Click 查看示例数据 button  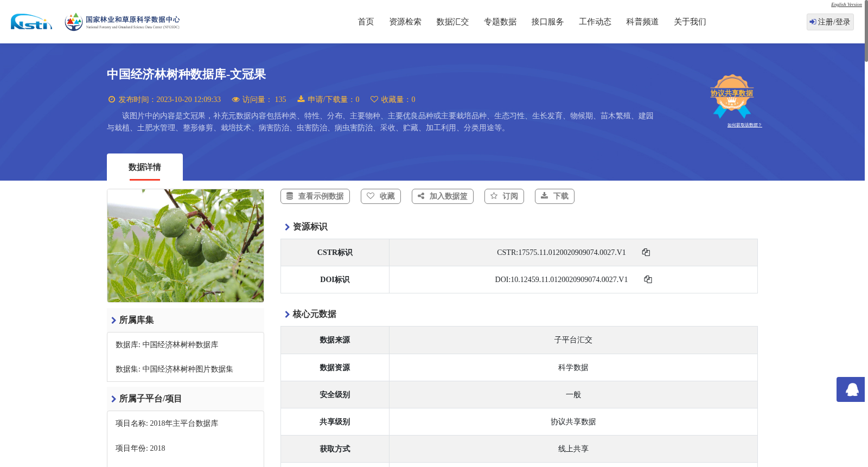[x=315, y=196]
